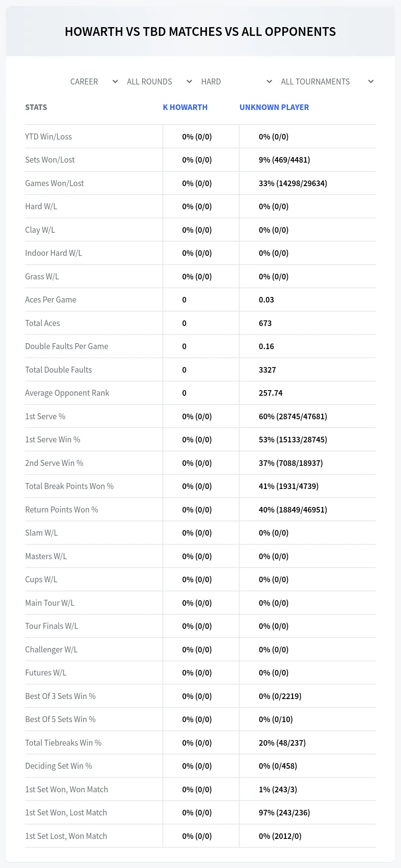The width and height of the screenshot is (401, 868).
Task: Click the 1st Serve % unknown player value
Action: point(293,416)
